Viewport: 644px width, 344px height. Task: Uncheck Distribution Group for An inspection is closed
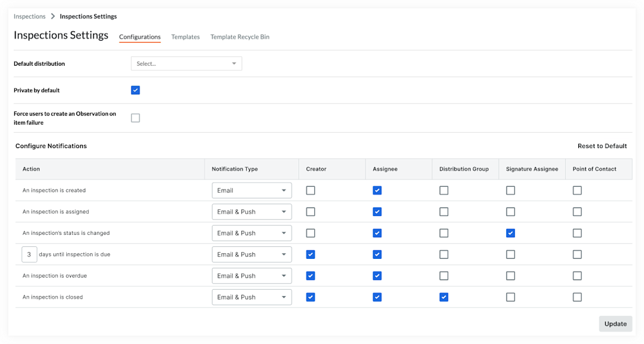click(444, 297)
